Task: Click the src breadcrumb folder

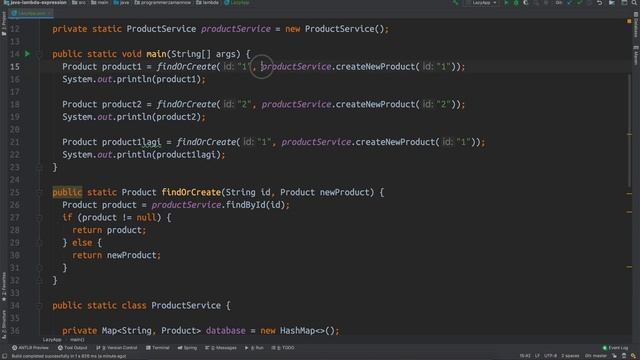Action: [79, 2]
